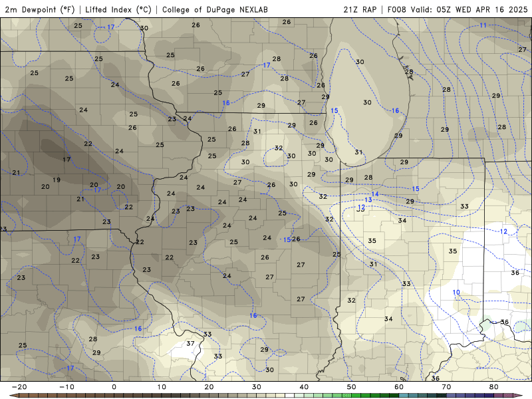This screenshot has height=399, width=532.
Task: Click the -20 label on the color scale
Action: [x=19, y=387]
